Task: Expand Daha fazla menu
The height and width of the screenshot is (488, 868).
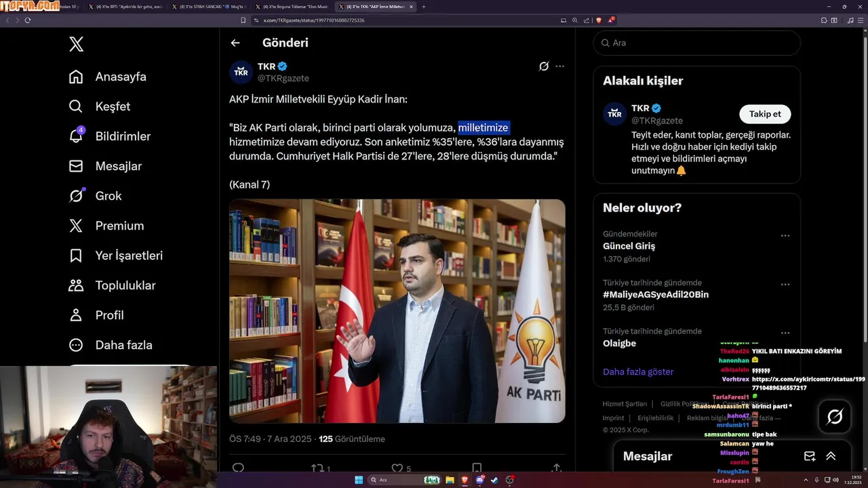Action: tap(111, 345)
